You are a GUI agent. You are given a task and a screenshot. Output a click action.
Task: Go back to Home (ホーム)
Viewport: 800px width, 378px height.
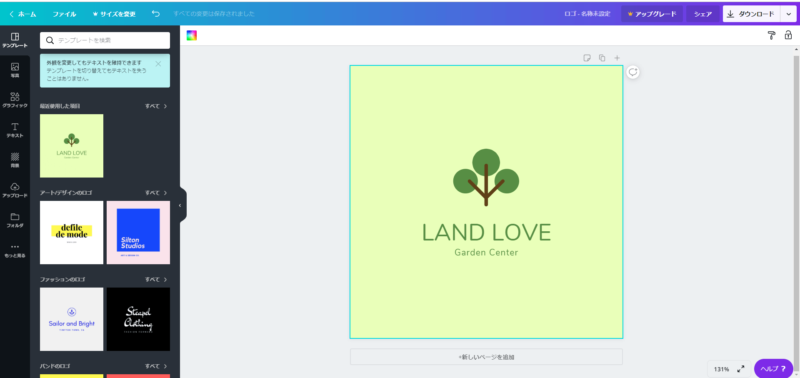[23, 14]
